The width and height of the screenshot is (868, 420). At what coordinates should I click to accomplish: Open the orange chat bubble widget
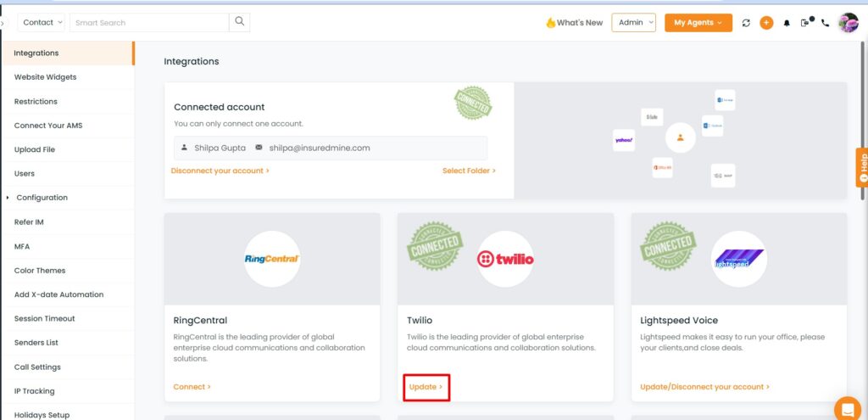[848, 410]
